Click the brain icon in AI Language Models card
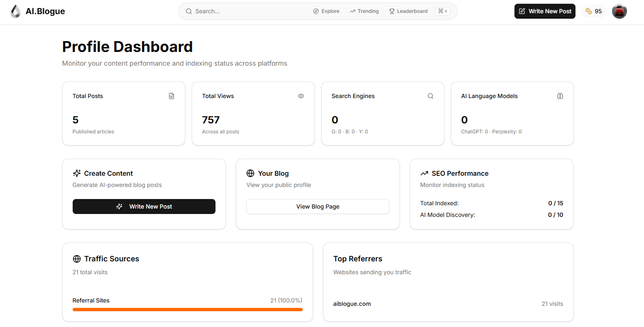 click(x=560, y=96)
